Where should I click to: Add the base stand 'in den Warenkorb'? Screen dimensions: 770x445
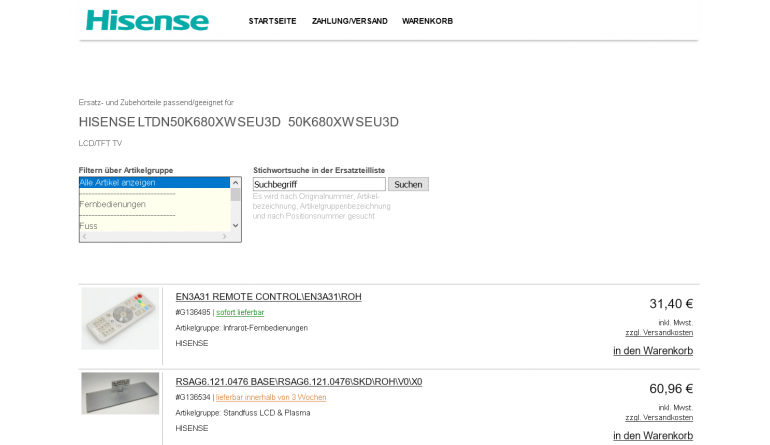pos(653,436)
